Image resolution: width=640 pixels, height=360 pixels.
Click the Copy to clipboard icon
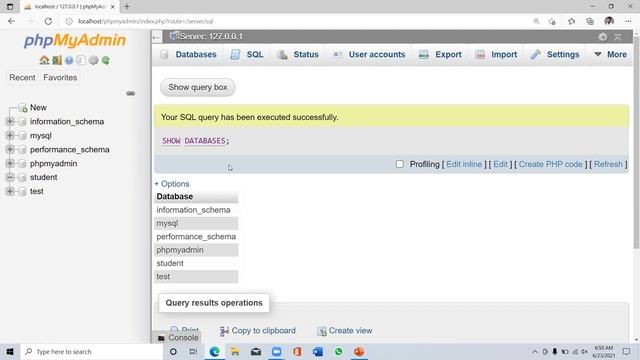pyautogui.click(x=224, y=331)
